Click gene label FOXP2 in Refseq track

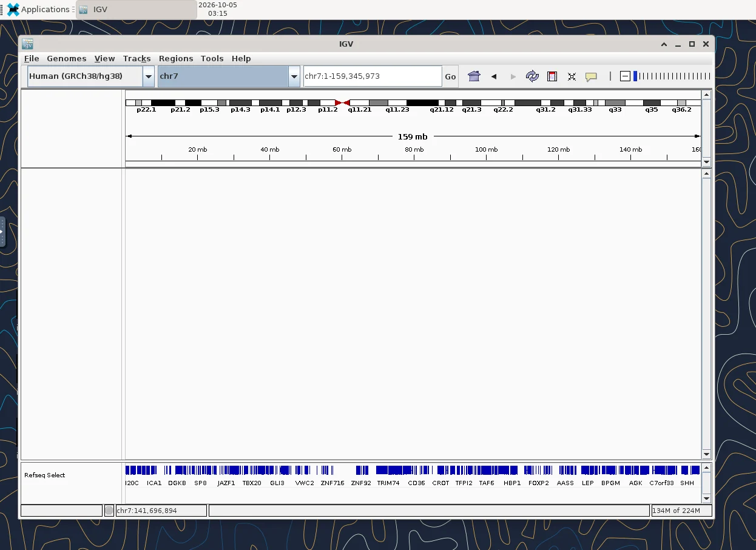click(538, 483)
